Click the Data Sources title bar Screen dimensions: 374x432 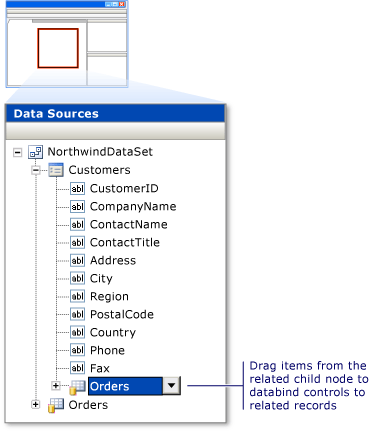click(115, 114)
